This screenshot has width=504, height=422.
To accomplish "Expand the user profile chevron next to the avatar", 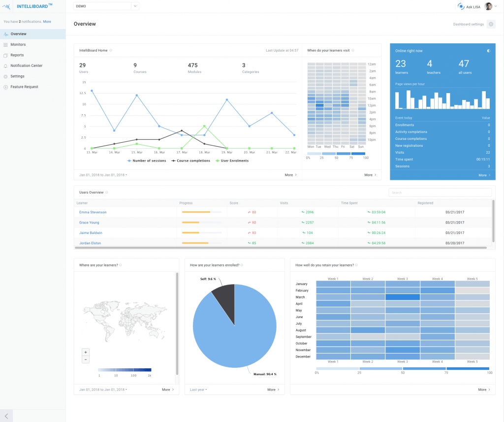I will (x=495, y=6).
